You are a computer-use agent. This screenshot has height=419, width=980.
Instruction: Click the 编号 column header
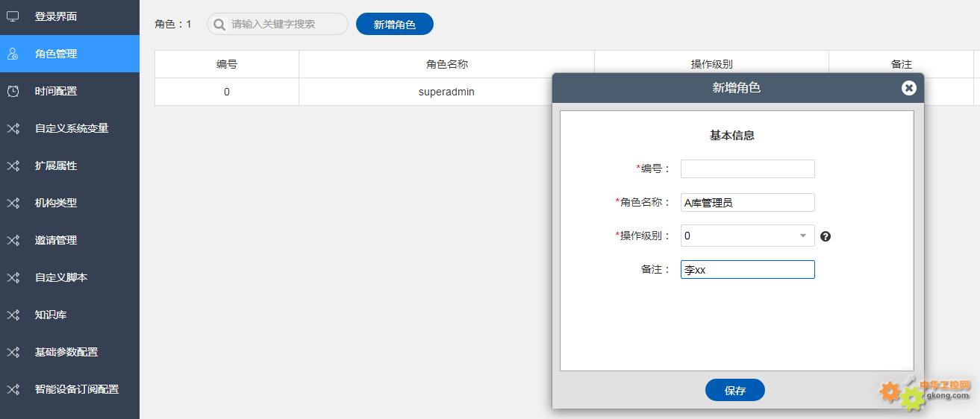point(227,64)
